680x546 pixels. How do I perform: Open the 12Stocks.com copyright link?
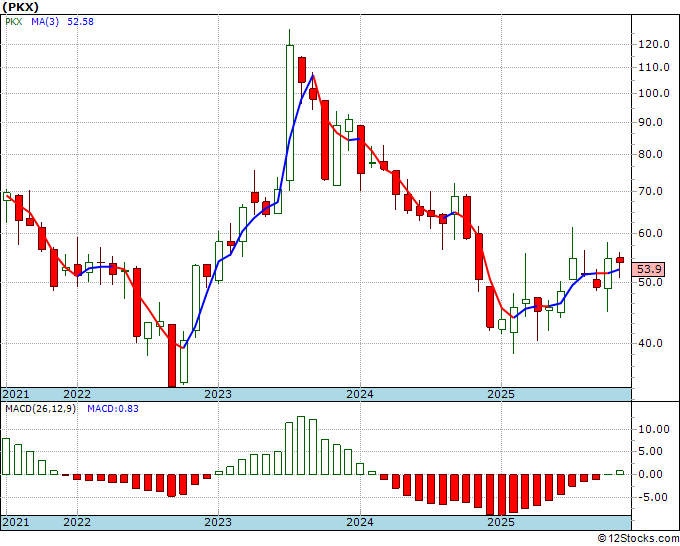638,539
